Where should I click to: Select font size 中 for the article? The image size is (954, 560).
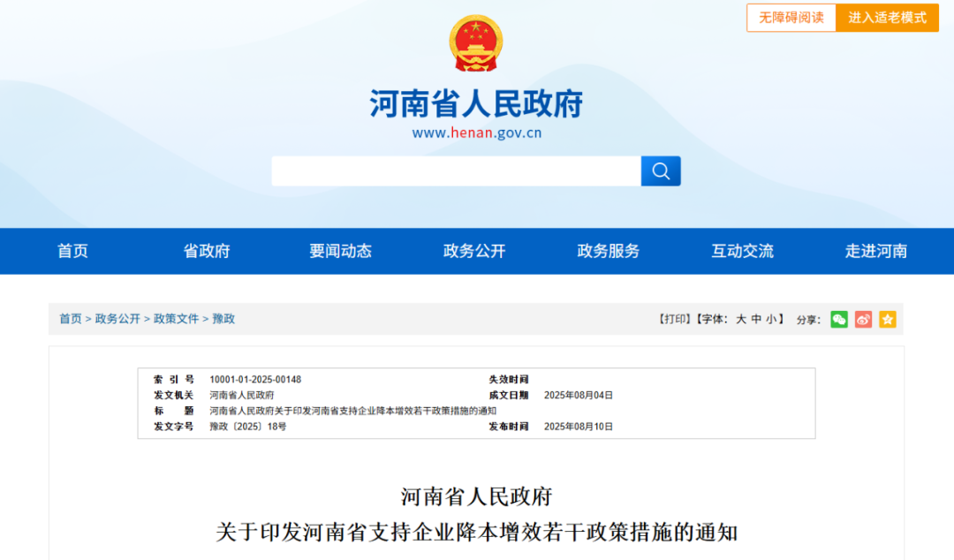pos(755,320)
